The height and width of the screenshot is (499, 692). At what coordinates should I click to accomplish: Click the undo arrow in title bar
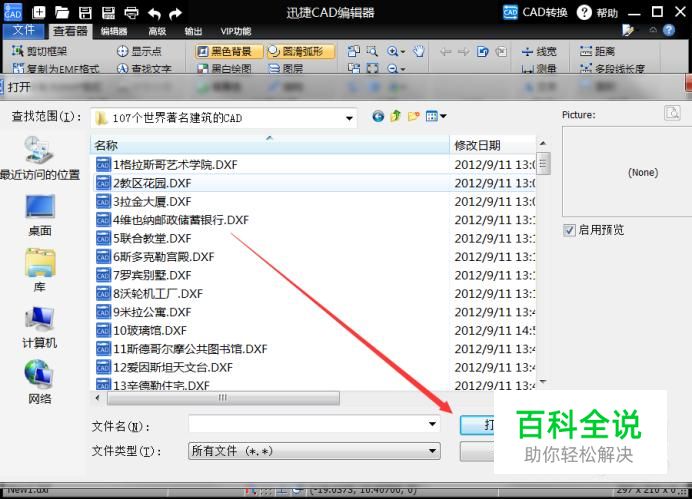tap(154, 14)
